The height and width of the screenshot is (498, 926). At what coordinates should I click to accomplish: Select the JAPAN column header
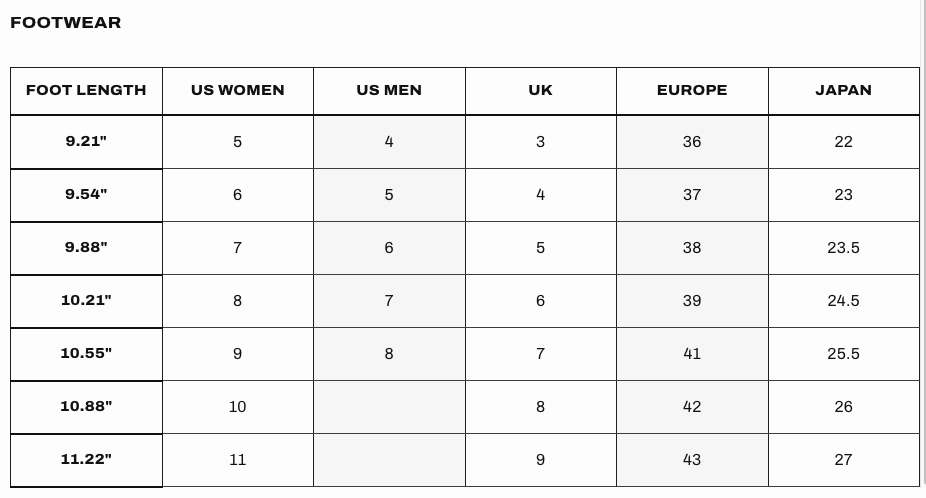[x=843, y=90]
